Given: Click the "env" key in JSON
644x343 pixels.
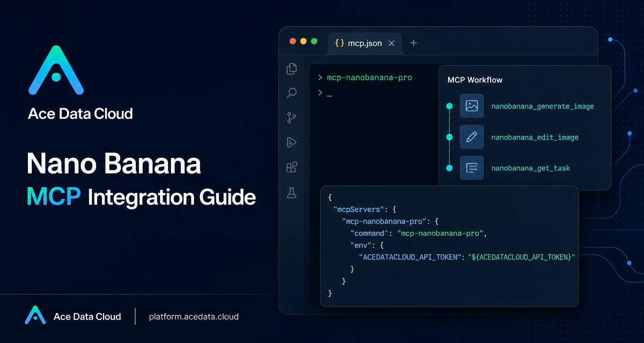Looking at the screenshot, I should pos(361,245).
